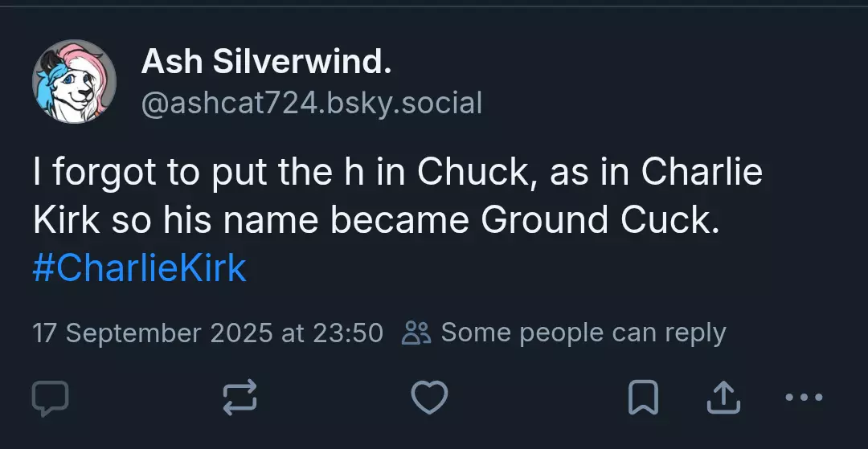Click the word 'forgot' in the post
The image size is (868, 449).
pos(104,173)
